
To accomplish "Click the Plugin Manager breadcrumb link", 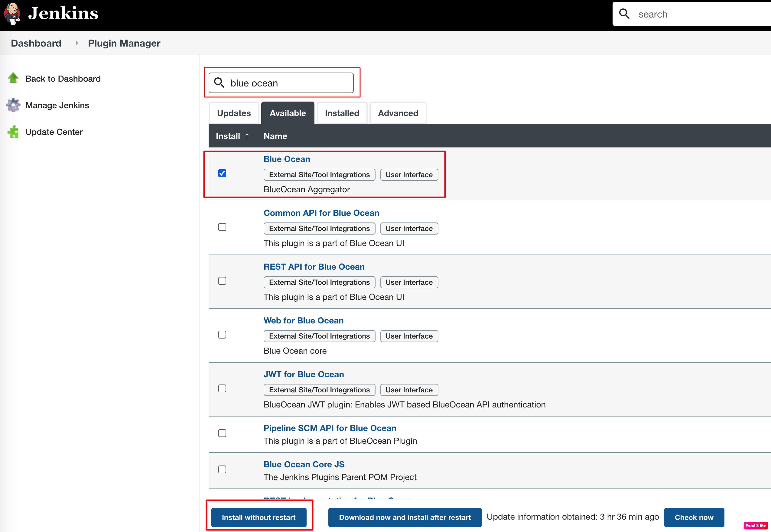I will 124,43.
